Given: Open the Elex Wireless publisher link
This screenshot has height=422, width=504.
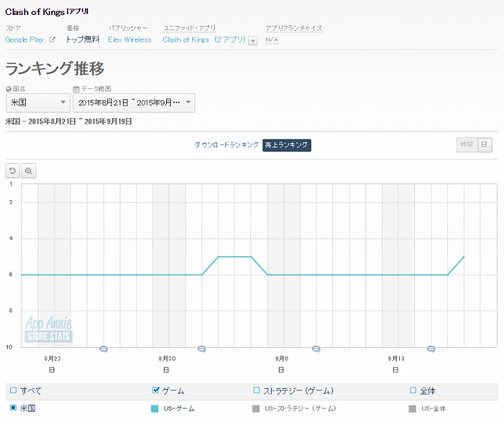Looking at the screenshot, I should pos(129,40).
